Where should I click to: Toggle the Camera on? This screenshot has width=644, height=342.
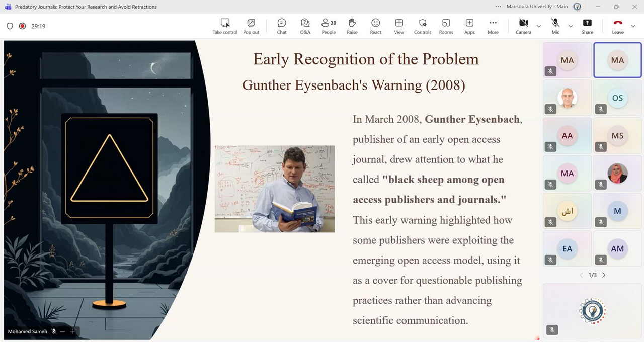click(523, 26)
